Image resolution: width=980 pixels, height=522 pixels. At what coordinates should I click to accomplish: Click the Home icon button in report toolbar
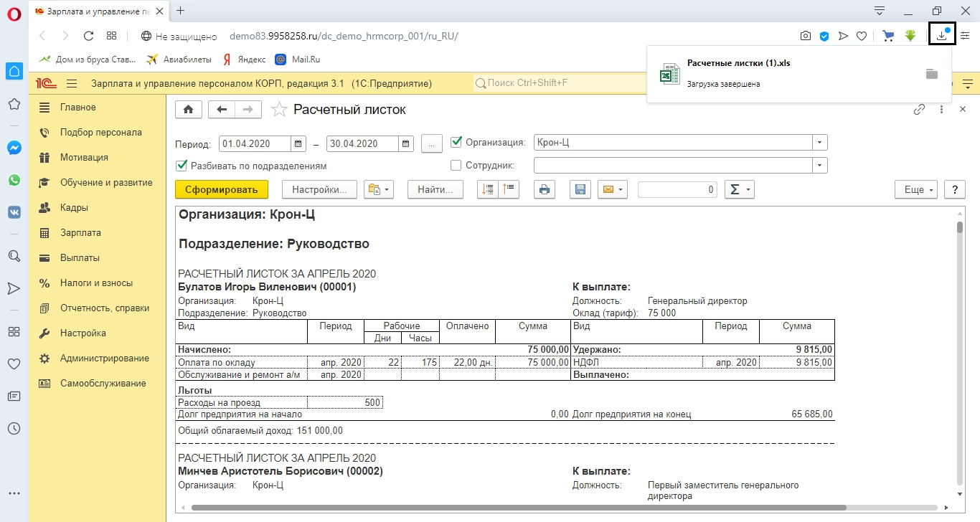click(x=188, y=110)
